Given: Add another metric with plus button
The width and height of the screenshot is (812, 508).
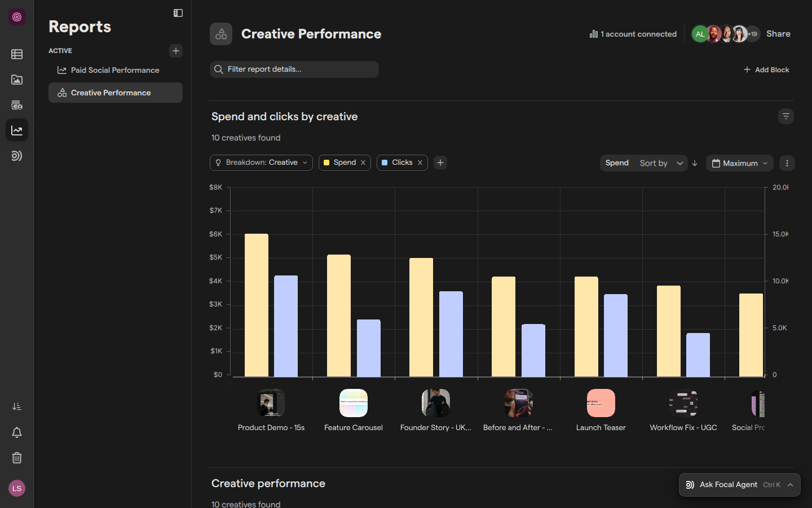Looking at the screenshot, I should tap(440, 163).
